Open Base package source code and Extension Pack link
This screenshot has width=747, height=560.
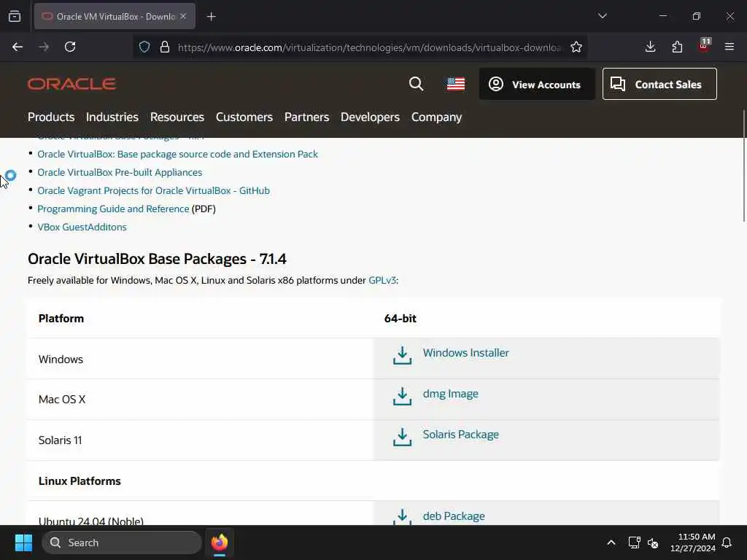point(178,155)
